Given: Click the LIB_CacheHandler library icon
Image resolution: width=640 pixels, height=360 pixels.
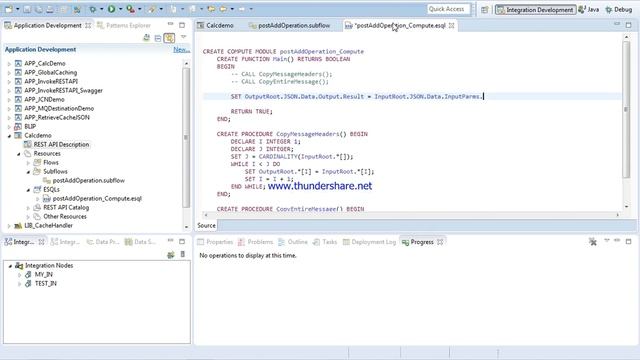Looking at the screenshot, I should pyautogui.click(x=18, y=225).
